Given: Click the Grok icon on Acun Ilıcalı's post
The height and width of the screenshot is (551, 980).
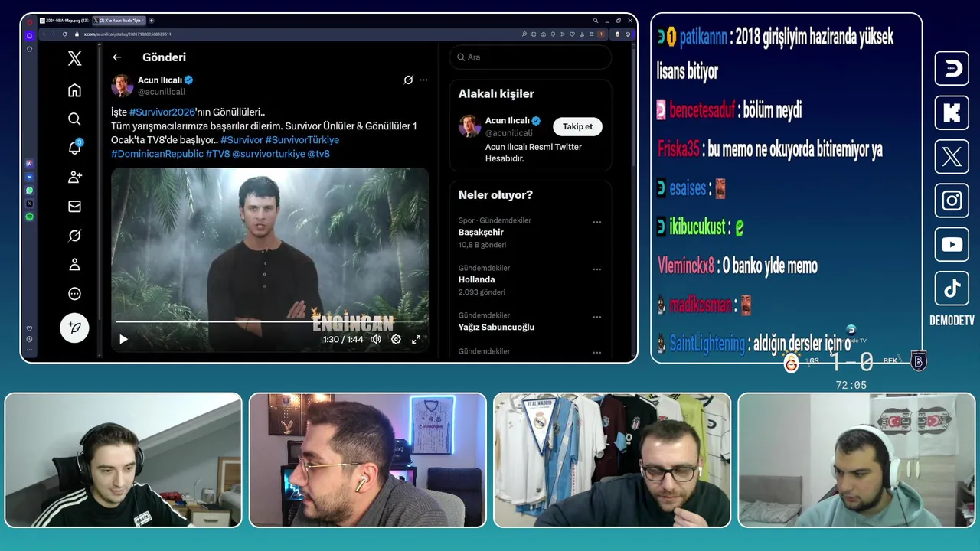Looking at the screenshot, I should [x=409, y=80].
